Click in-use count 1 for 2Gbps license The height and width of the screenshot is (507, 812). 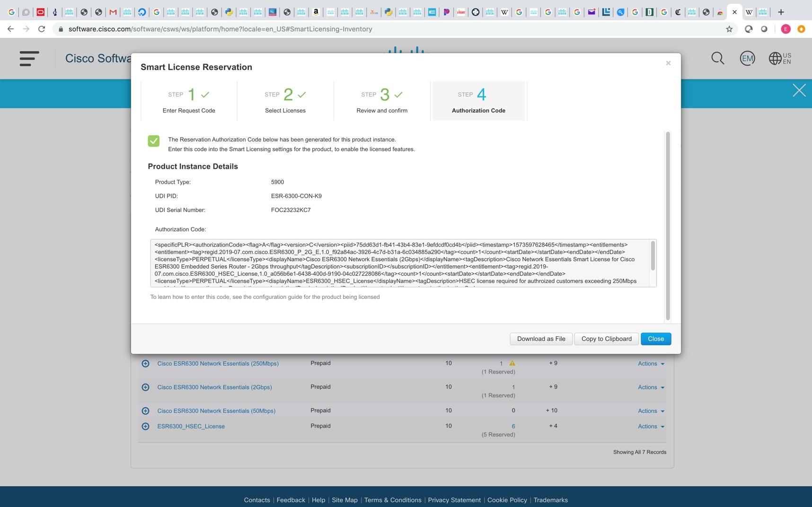click(513, 387)
